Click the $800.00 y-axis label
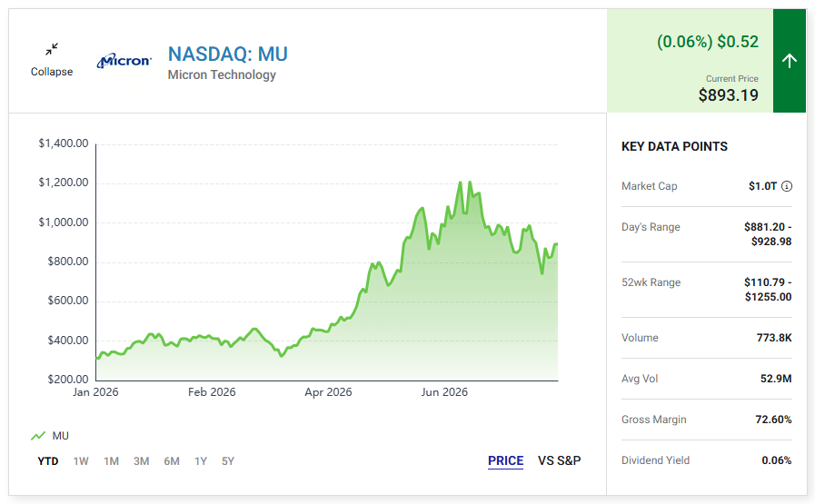The width and height of the screenshot is (815, 504). [68, 262]
